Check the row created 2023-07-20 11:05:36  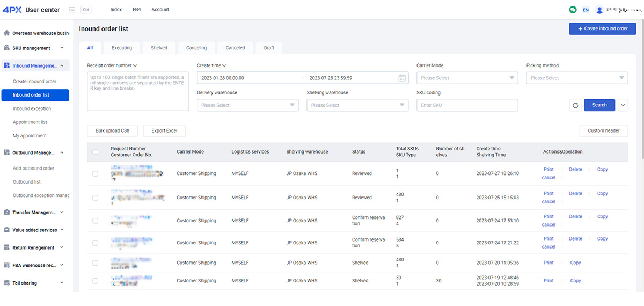(96, 263)
